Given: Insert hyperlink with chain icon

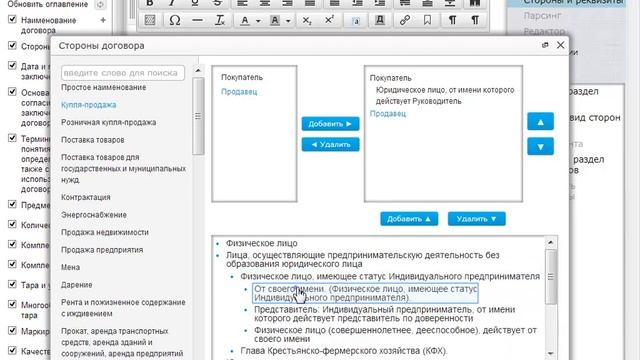Looking at the screenshot, I should point(405,20).
